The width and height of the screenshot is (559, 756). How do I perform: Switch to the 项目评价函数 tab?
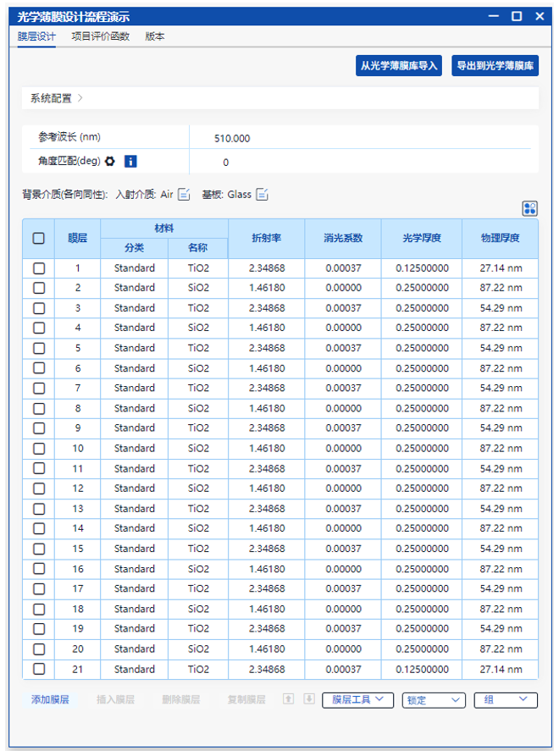100,36
